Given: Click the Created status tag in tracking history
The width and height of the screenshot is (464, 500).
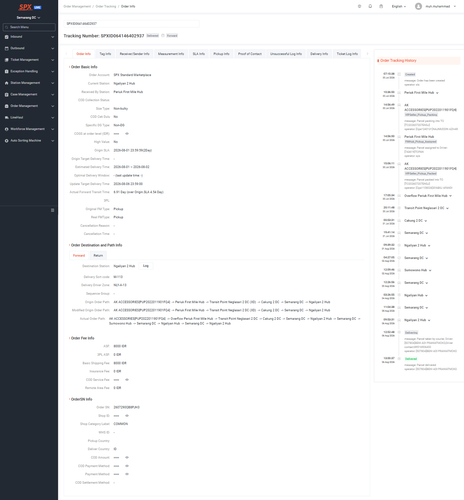Looking at the screenshot, I should [410, 75].
